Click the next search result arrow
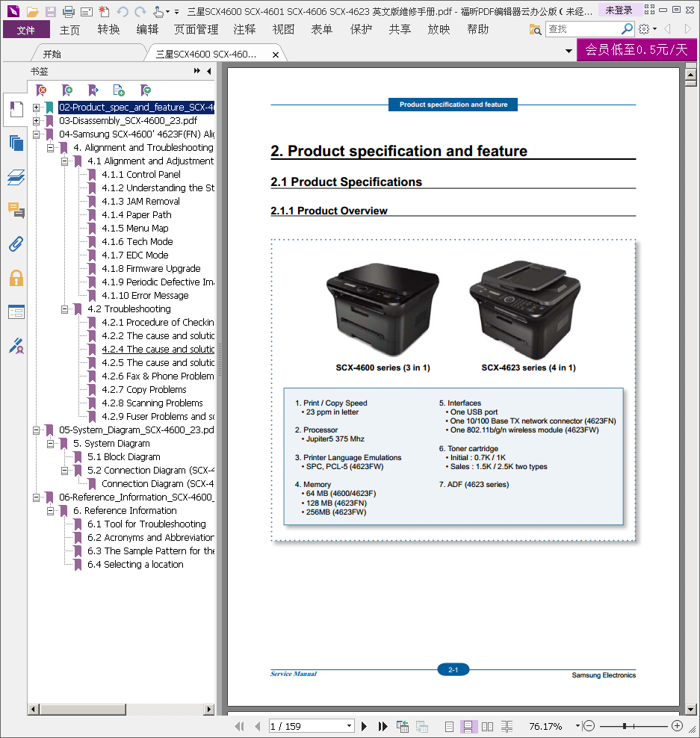Image resolution: width=700 pixels, height=738 pixels. click(687, 29)
